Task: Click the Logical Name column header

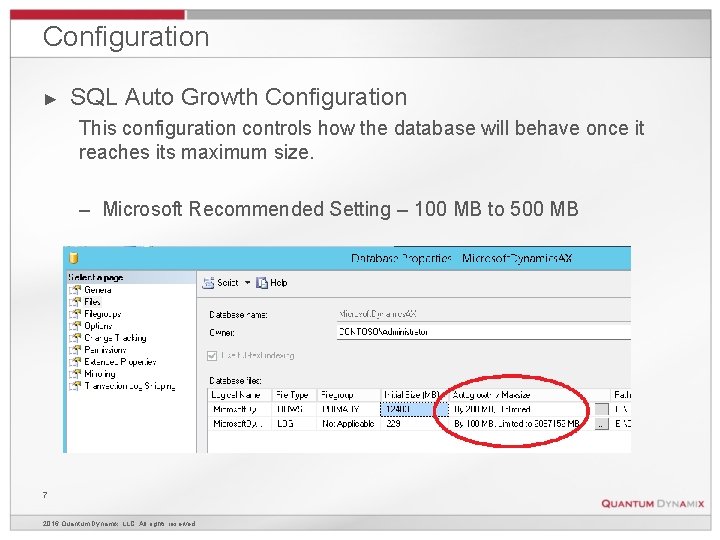Action: pos(239,395)
